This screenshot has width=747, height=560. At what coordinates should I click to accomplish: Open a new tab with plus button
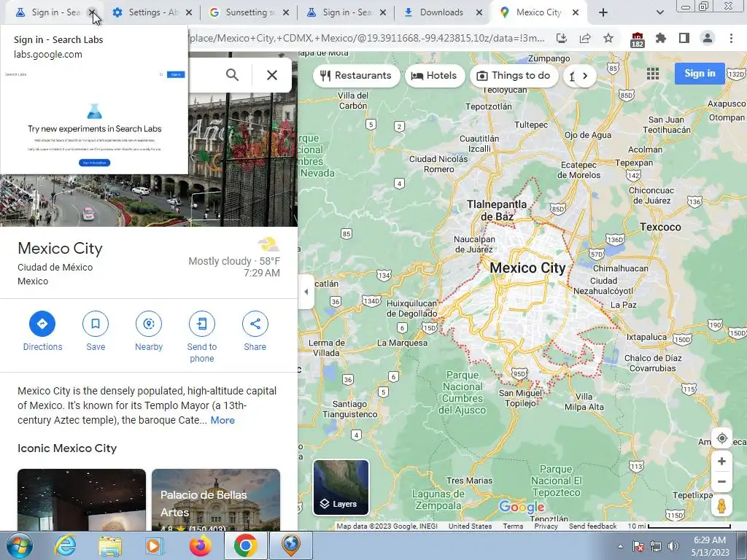603,12
